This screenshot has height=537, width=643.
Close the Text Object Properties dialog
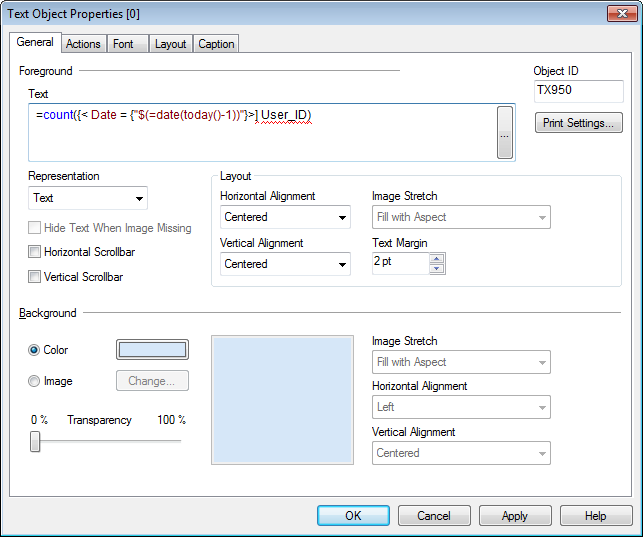tap(618, 13)
